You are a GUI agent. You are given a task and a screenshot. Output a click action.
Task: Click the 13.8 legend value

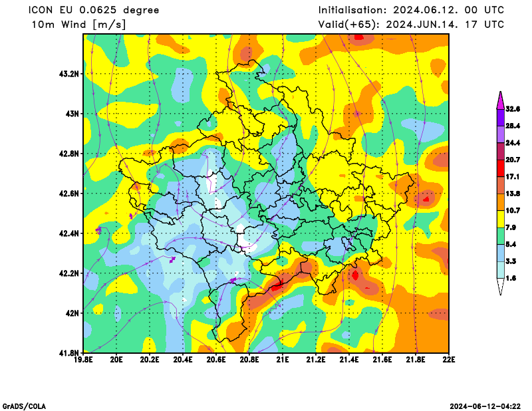(513, 194)
